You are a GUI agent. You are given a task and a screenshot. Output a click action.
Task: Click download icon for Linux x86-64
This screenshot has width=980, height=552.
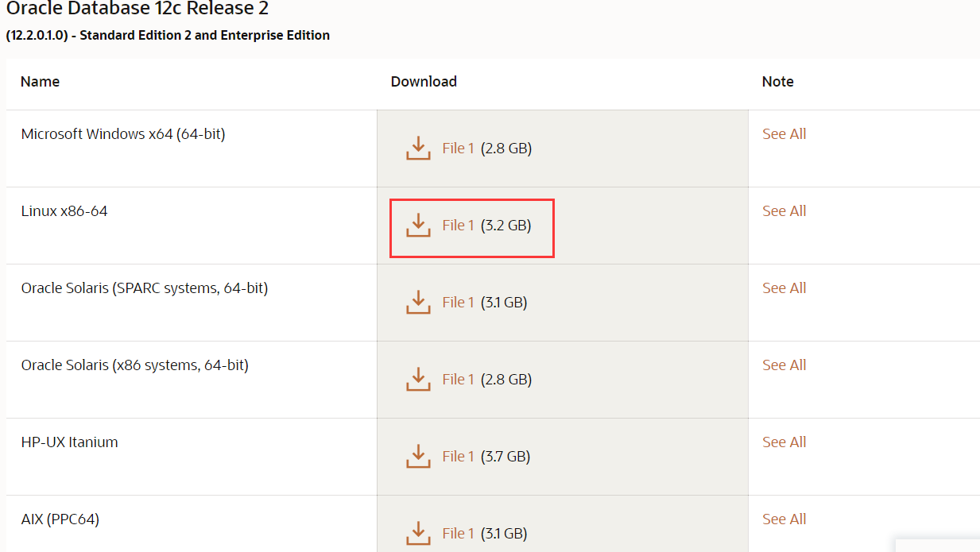tap(418, 225)
